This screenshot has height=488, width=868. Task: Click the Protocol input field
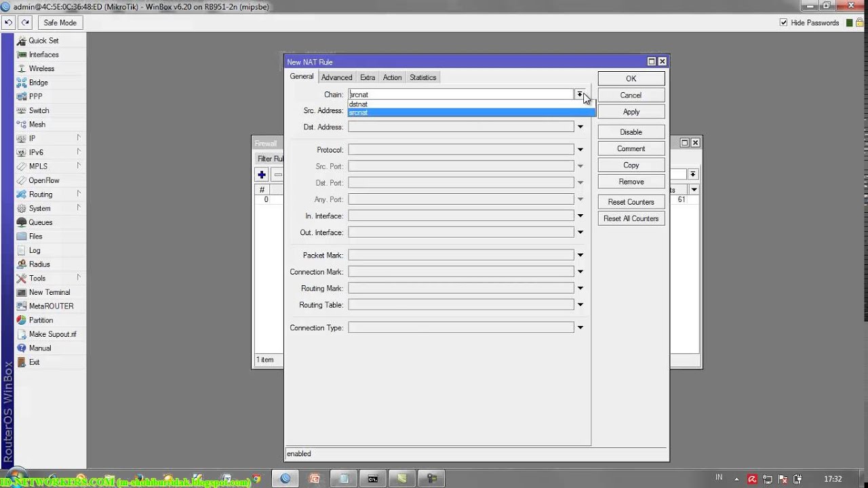tap(460, 150)
